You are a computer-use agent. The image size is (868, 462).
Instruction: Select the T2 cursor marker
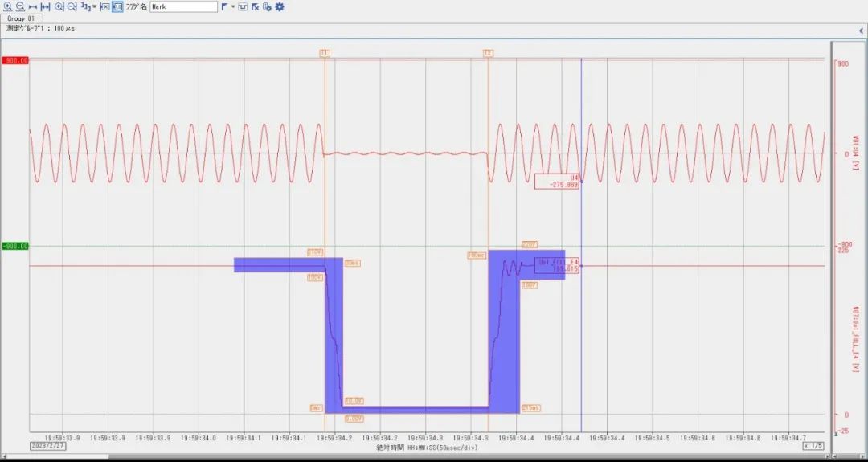(488, 53)
